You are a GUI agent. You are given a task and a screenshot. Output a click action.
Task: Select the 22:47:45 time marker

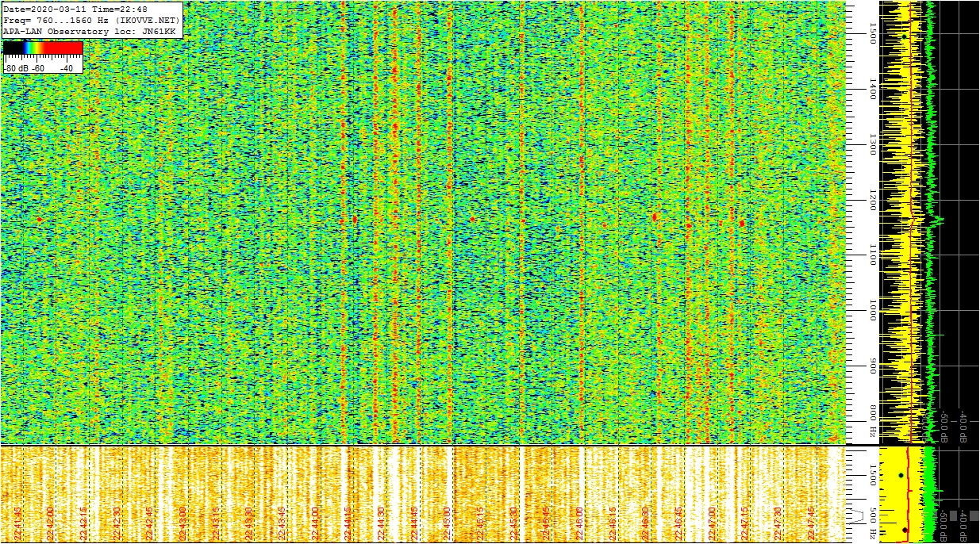coord(811,523)
